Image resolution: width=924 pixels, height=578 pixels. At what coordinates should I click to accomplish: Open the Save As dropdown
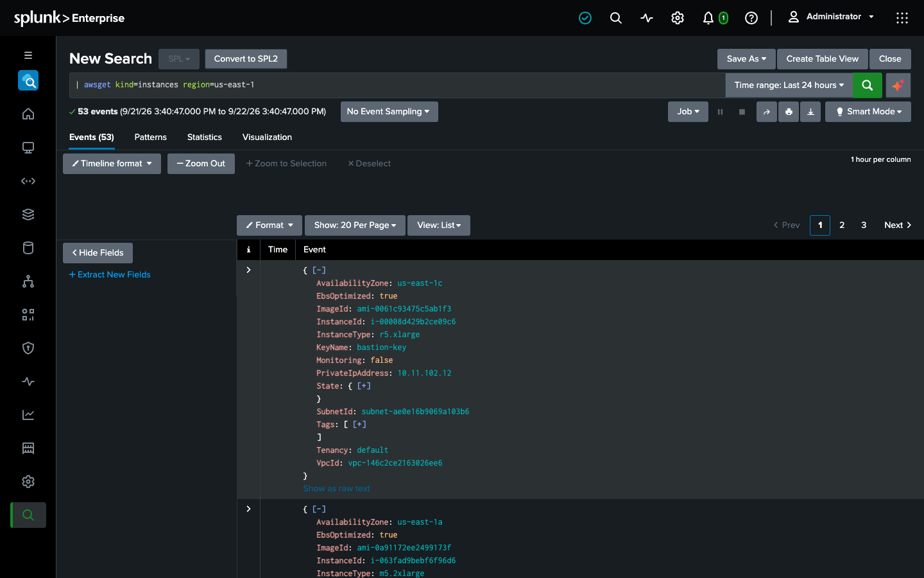coord(746,59)
